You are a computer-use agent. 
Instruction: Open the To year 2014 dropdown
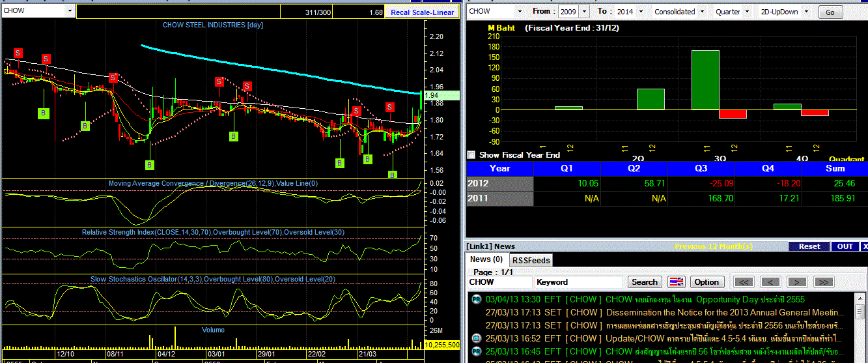(x=641, y=12)
